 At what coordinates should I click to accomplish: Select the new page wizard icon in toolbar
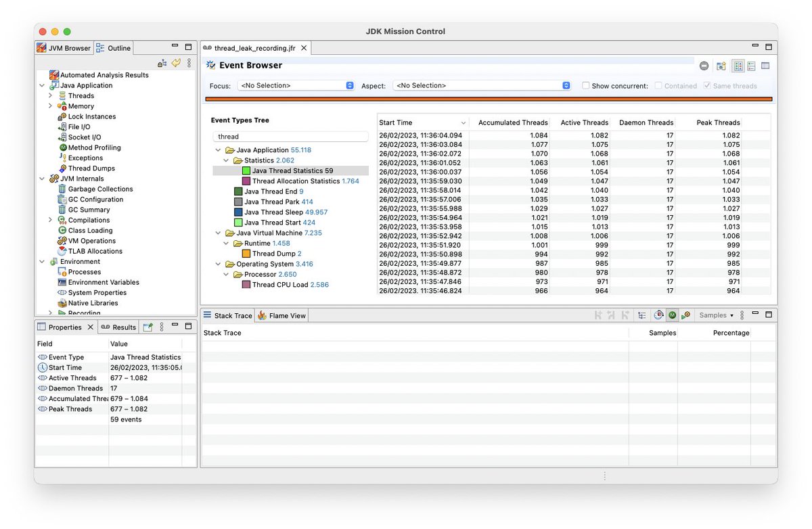coord(721,66)
